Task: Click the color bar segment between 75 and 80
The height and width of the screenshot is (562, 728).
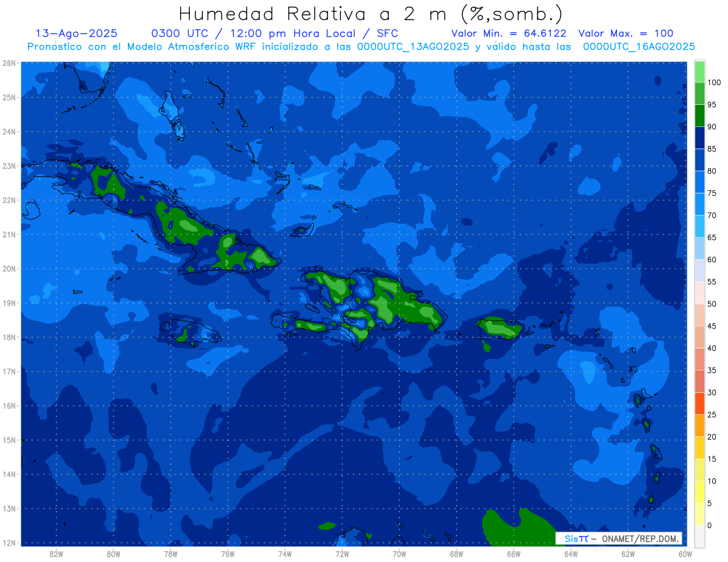Action: coord(699,182)
